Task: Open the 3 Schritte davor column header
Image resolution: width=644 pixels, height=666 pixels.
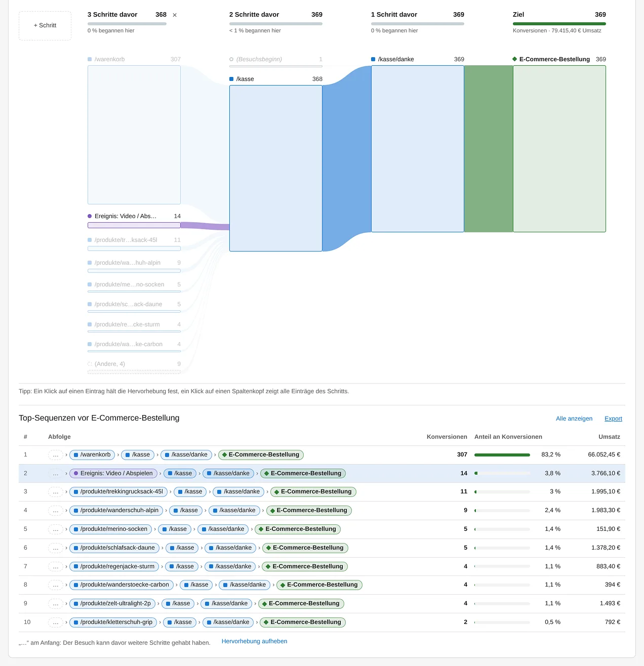Action: (x=127, y=22)
